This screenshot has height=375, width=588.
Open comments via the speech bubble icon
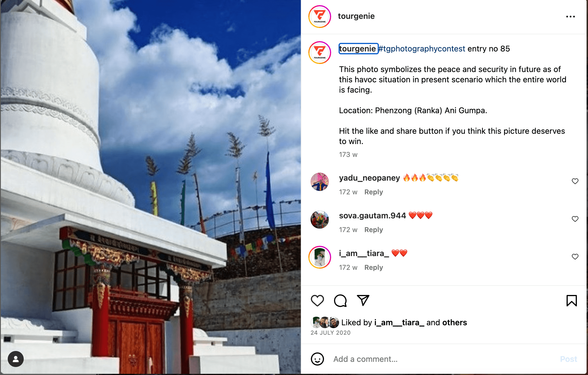340,301
